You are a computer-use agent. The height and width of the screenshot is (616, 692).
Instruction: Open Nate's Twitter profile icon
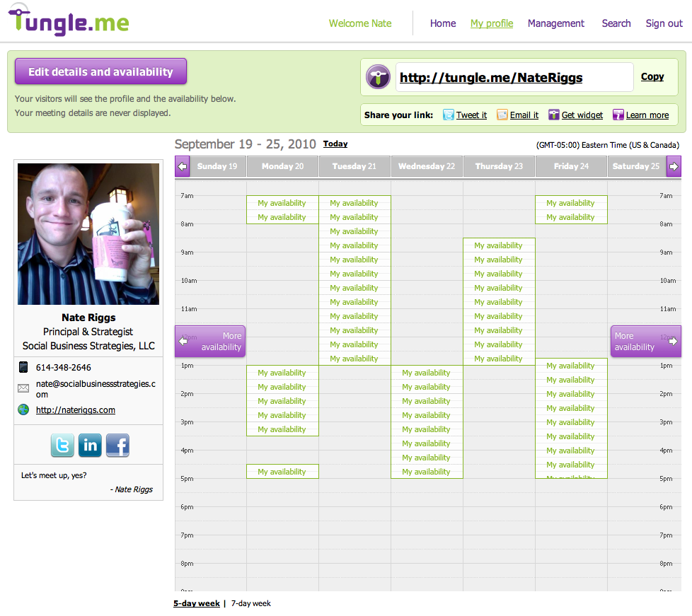(x=62, y=446)
